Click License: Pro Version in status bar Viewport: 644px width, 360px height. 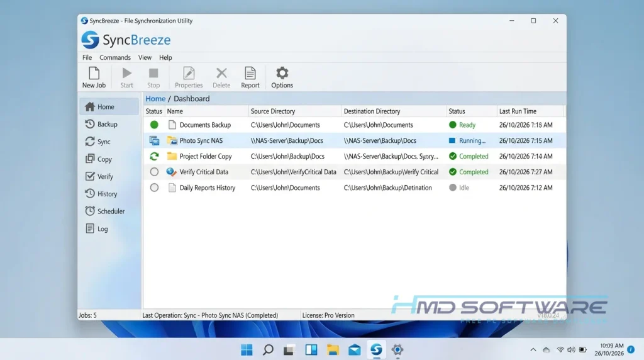(328, 315)
